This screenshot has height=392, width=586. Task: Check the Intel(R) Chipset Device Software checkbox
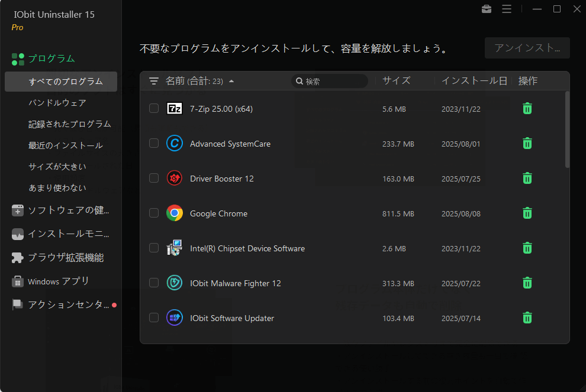point(153,248)
